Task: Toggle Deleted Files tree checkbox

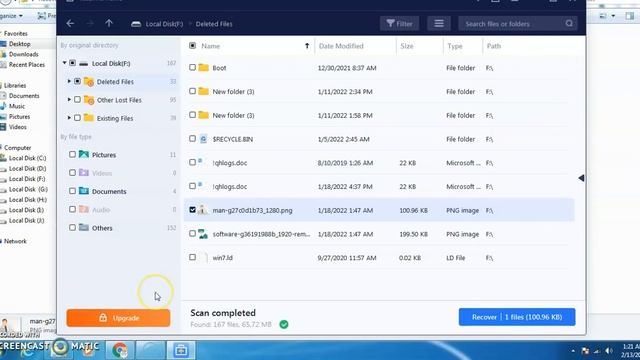Action: point(77,81)
